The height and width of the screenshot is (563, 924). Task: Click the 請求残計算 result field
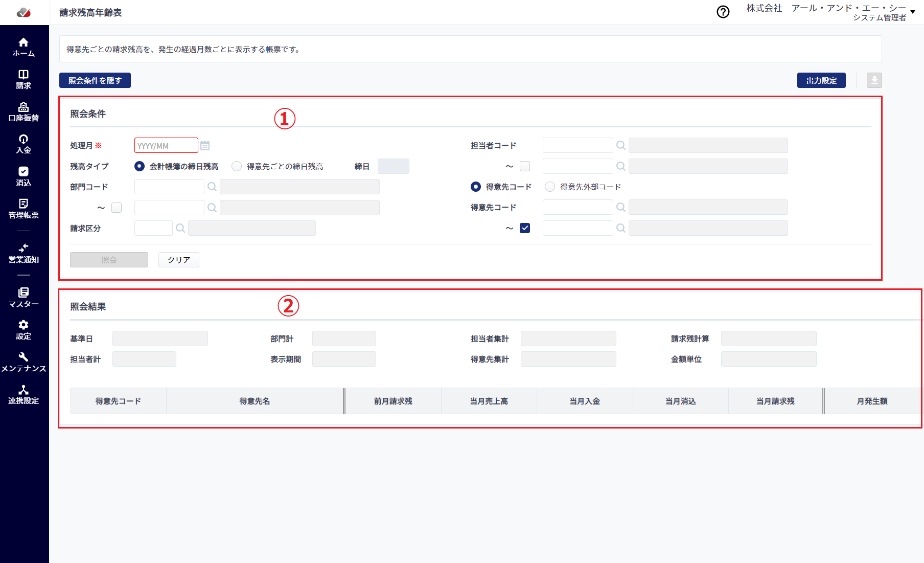(x=769, y=339)
